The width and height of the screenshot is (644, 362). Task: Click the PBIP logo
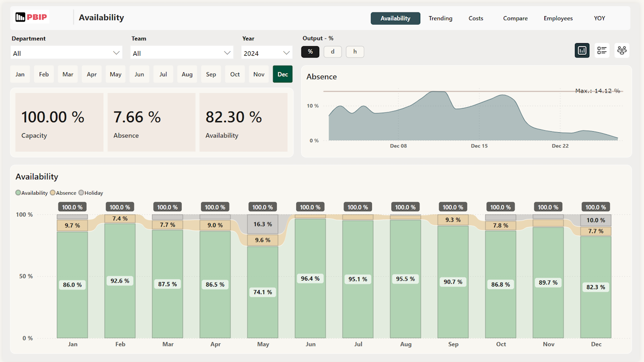coord(31,17)
